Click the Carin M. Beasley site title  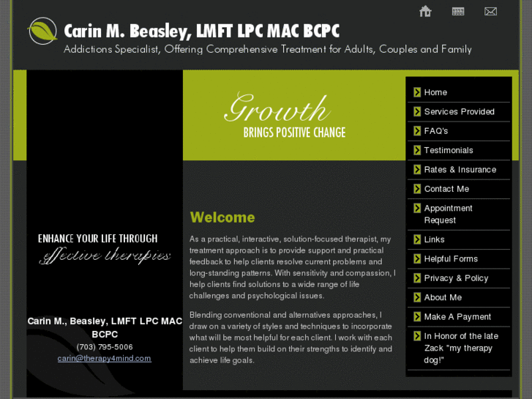pyautogui.click(x=201, y=31)
